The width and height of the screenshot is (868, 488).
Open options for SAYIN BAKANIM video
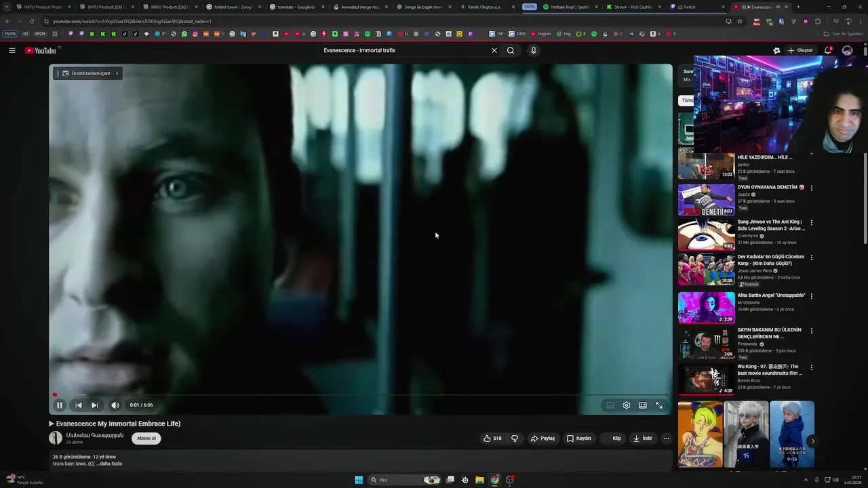[x=812, y=331]
